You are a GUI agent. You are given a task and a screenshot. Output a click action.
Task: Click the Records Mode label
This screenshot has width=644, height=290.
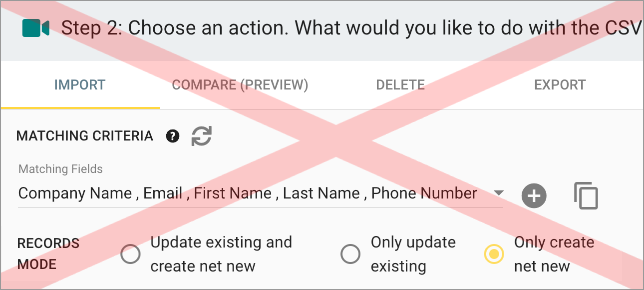(x=48, y=254)
